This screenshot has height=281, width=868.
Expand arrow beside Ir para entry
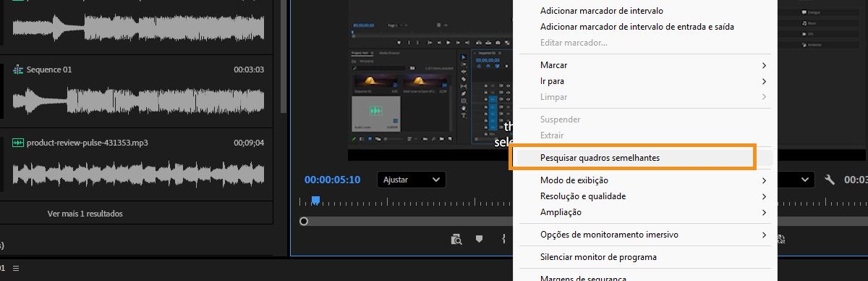[x=764, y=81]
